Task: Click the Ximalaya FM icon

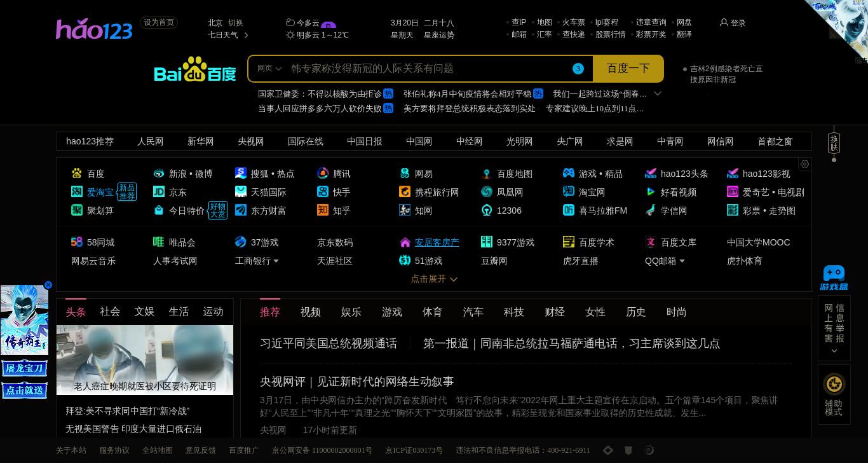Action: pyautogui.click(x=569, y=210)
